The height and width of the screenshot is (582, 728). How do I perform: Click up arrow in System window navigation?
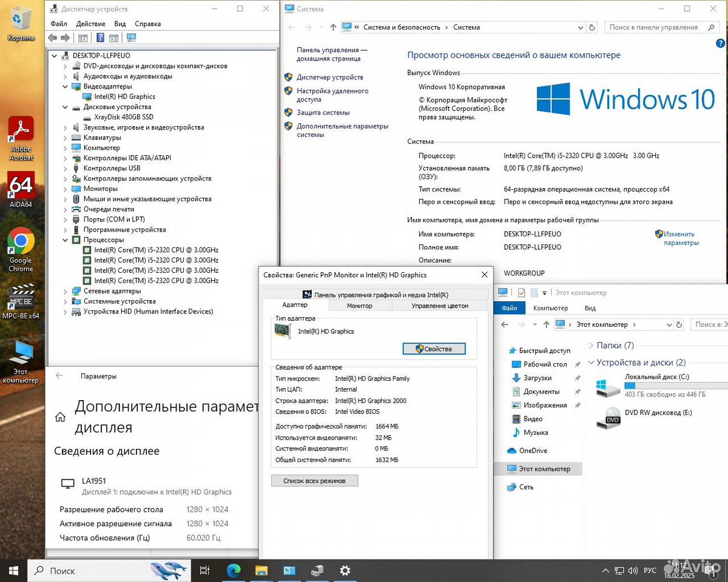click(x=333, y=27)
